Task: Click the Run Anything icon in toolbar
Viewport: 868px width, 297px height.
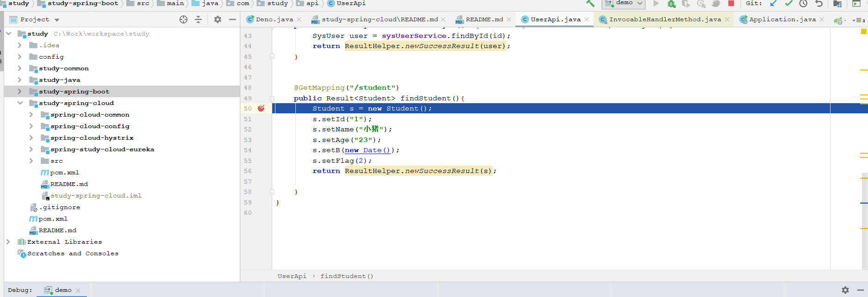Action: click(856, 4)
